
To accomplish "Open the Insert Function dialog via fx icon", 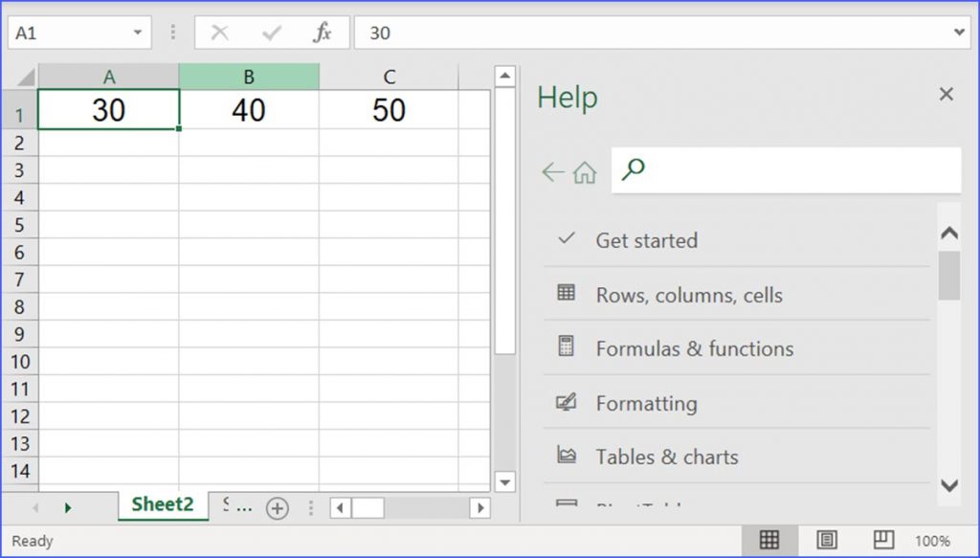I will click(x=323, y=32).
